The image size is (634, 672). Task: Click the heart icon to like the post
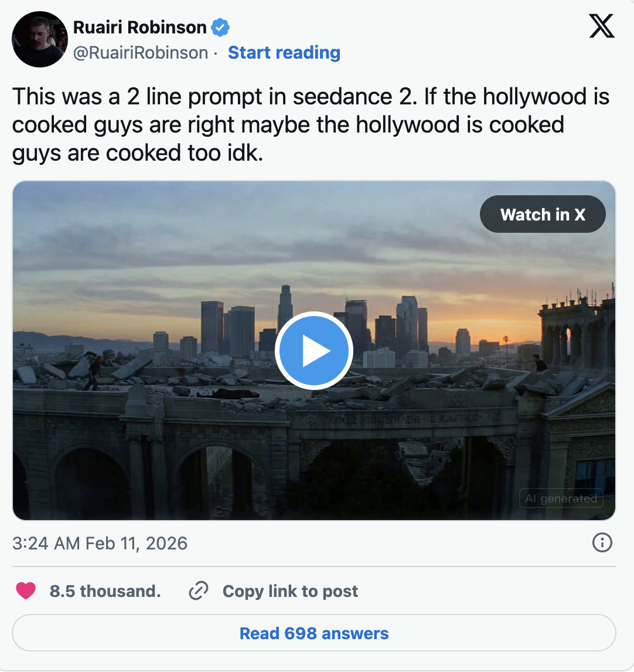click(26, 591)
